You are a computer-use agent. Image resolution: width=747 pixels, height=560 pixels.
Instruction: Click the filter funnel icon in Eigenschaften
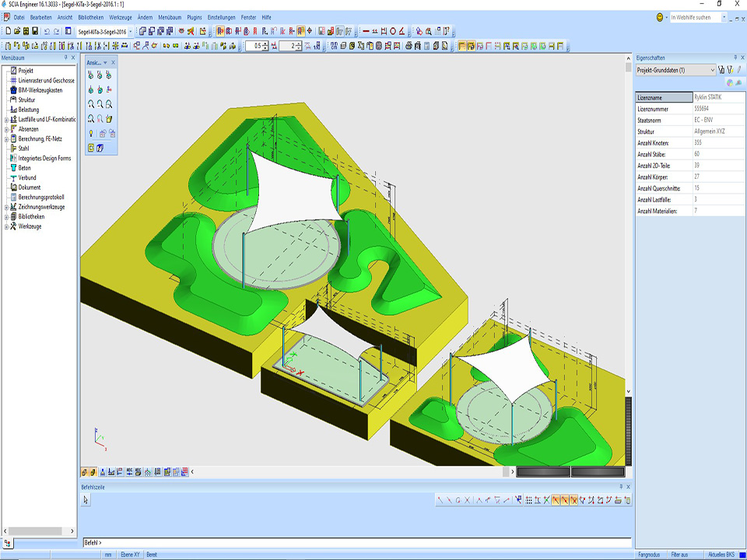(730, 70)
